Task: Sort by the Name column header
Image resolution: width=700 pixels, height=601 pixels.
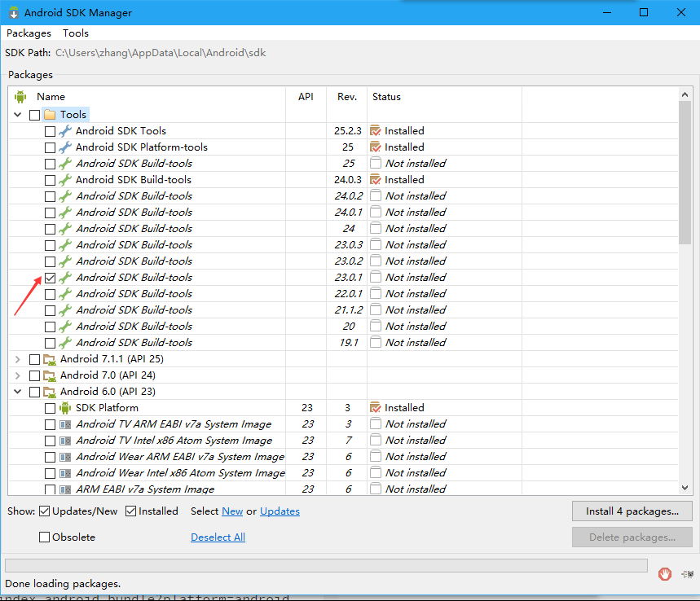Action: [51, 97]
